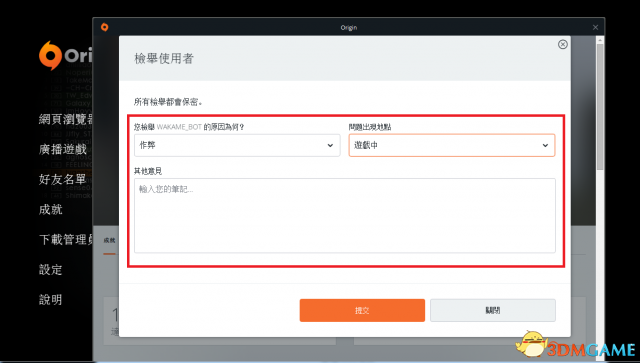Close the Origin window with the X
The width and height of the screenshot is (640, 363).
(x=595, y=27)
